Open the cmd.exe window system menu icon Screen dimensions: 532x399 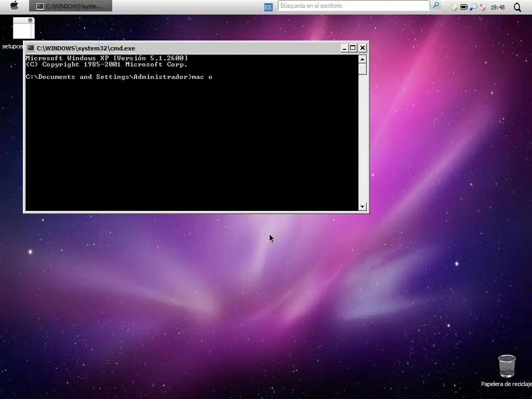(31, 48)
